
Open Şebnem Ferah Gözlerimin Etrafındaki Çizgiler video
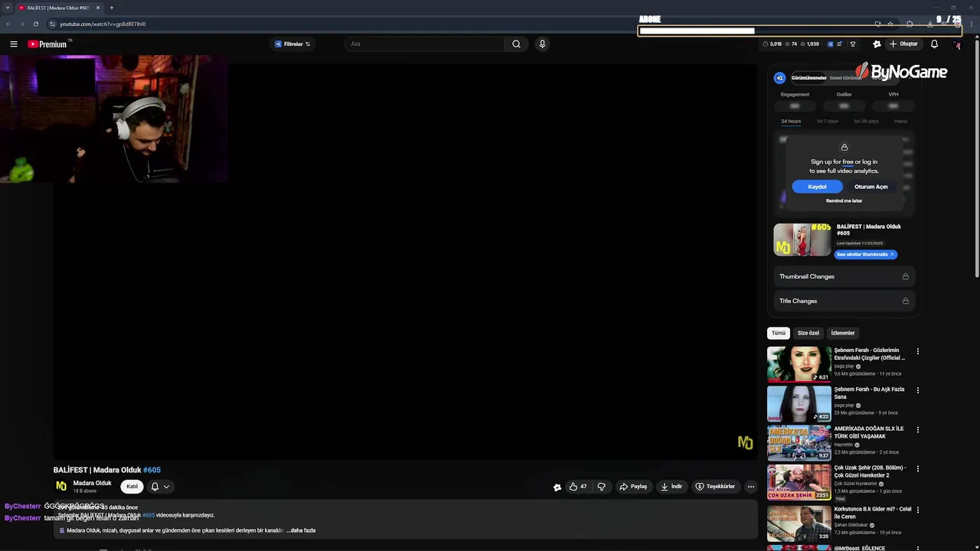click(x=799, y=364)
